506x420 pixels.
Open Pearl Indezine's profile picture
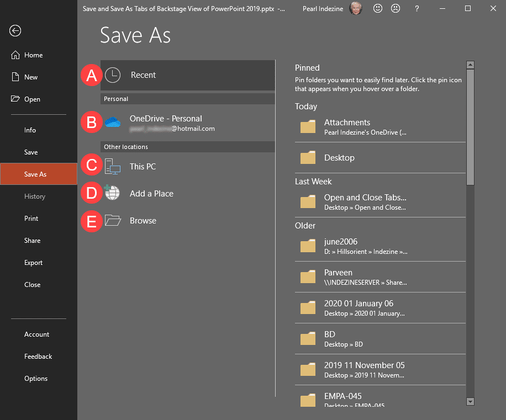(x=356, y=8)
